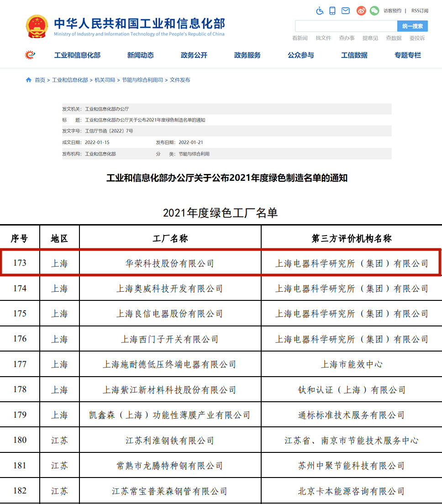Click the 上海良信电器股份有限公司 cell

170,314
